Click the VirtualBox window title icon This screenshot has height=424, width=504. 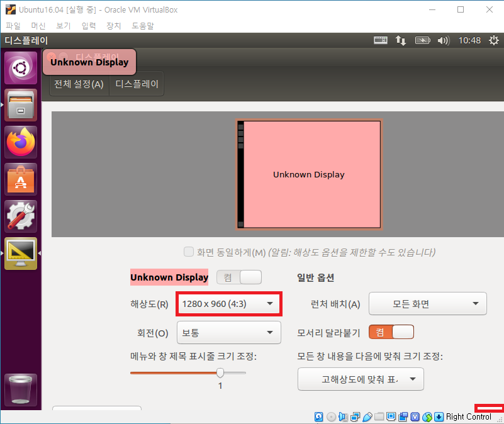pyautogui.click(x=11, y=9)
